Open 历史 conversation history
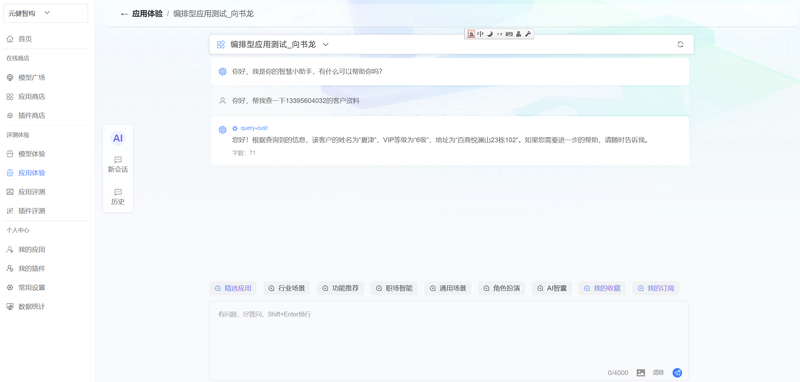 click(118, 197)
